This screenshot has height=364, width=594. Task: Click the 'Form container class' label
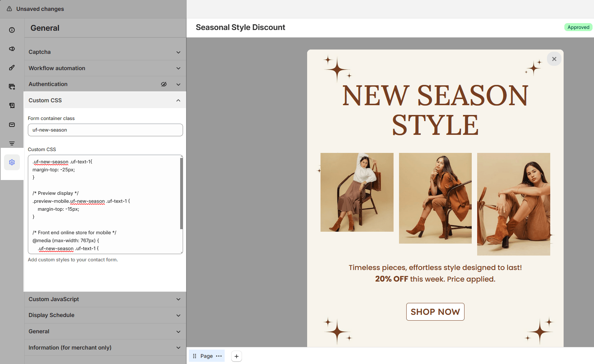51,118
